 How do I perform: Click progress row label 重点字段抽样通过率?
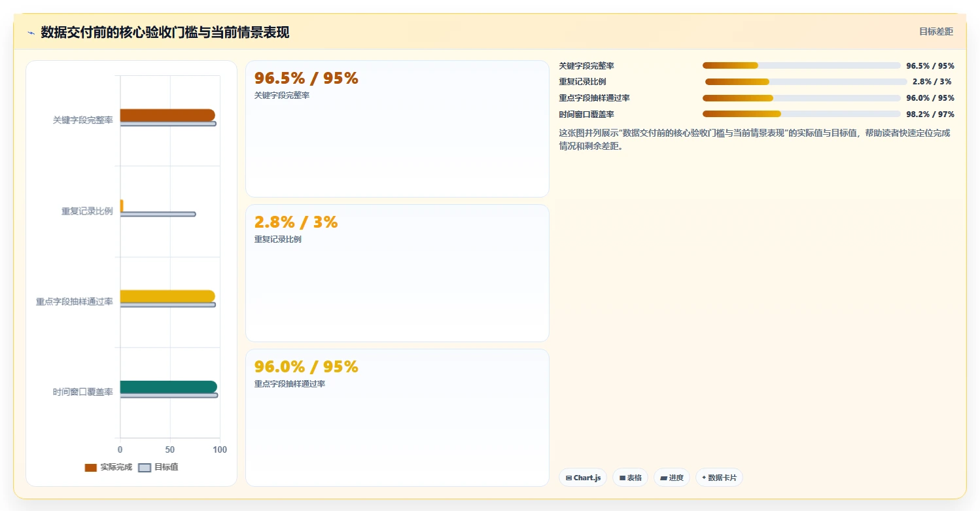tap(594, 98)
